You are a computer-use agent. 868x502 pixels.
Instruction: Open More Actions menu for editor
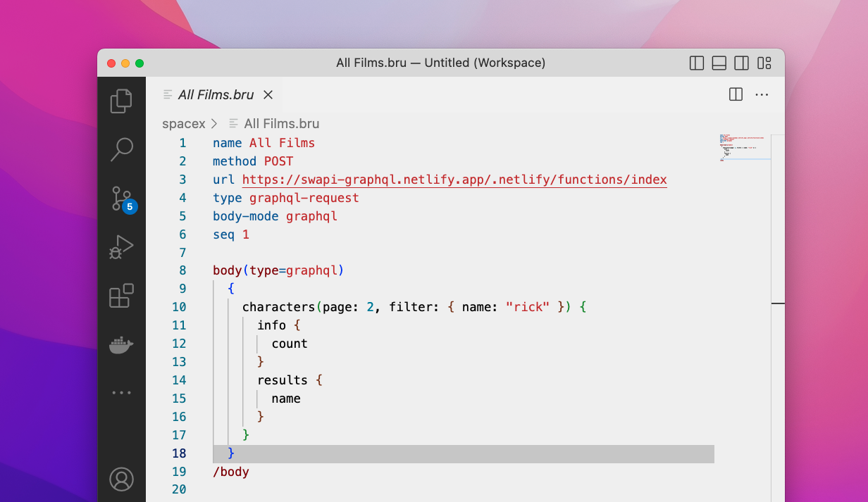tap(762, 94)
